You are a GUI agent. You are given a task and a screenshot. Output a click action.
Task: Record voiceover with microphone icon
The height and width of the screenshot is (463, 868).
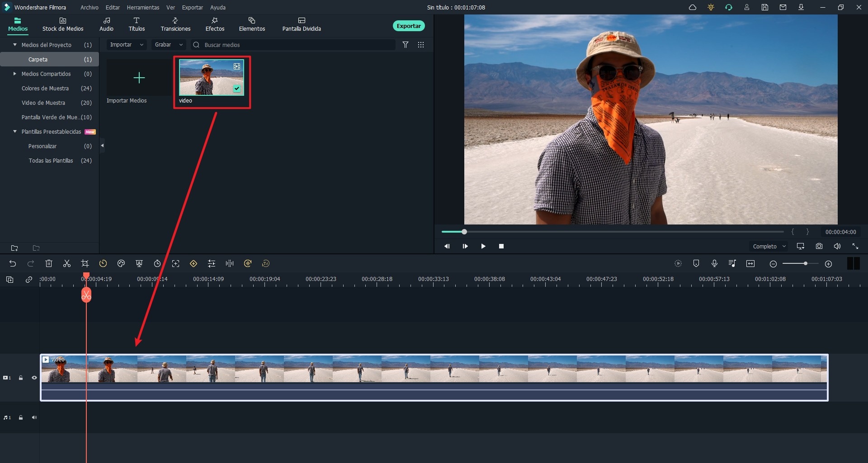click(714, 263)
